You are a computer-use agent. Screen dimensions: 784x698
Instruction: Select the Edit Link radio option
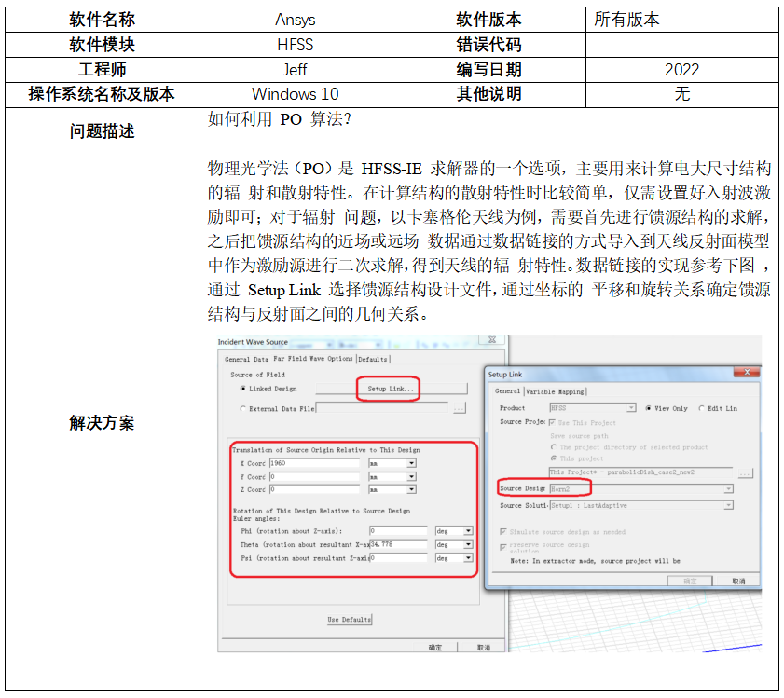[x=702, y=408]
